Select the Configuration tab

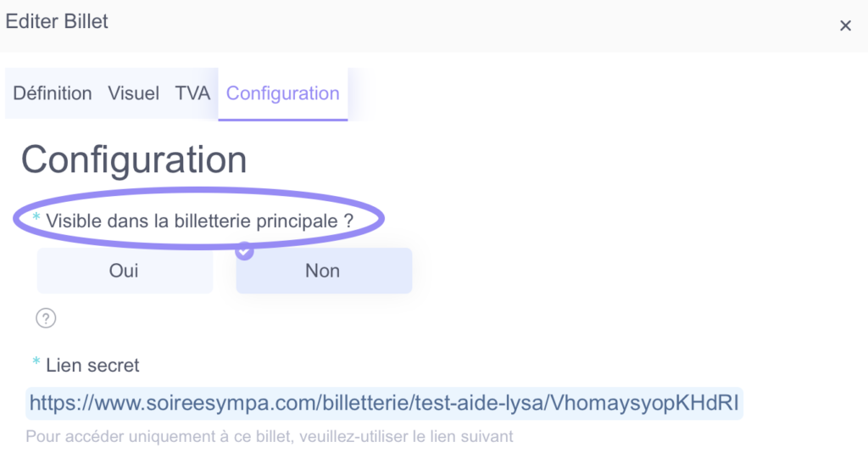pos(283,93)
